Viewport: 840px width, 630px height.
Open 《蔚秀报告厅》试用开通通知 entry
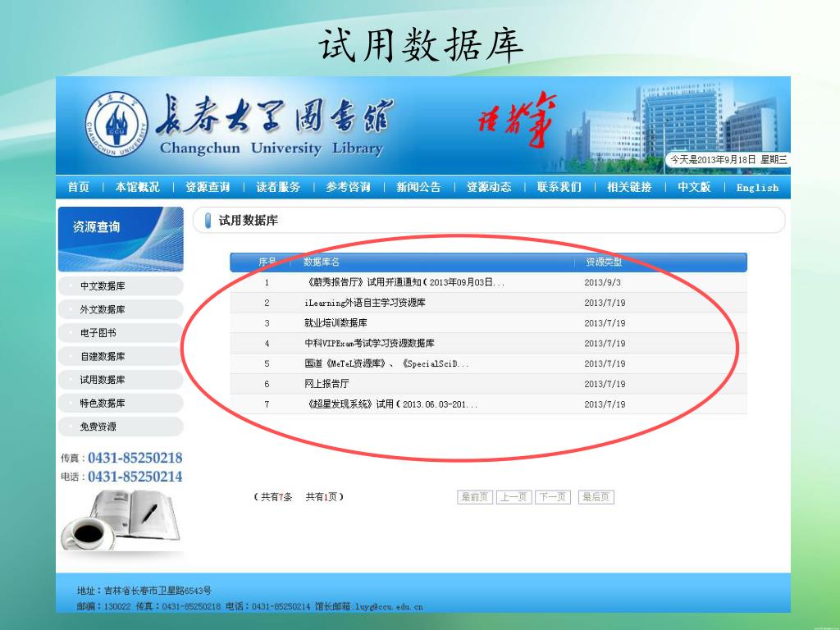[x=404, y=282]
